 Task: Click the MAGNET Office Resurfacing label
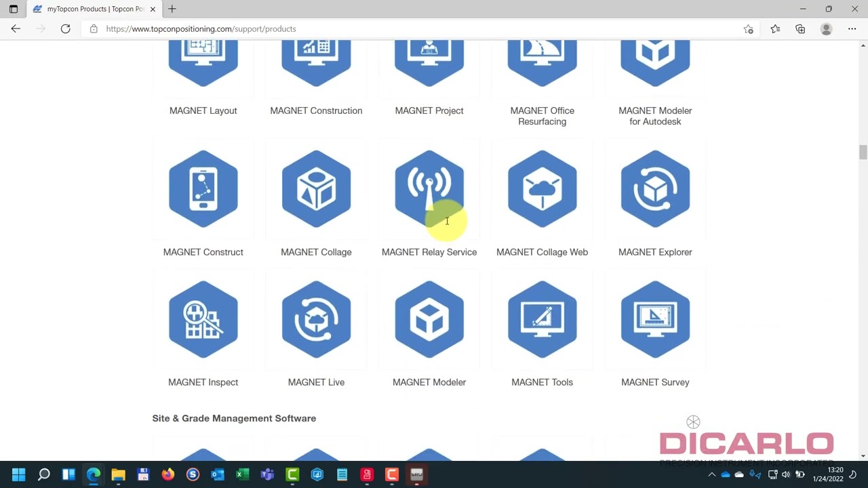pos(542,116)
